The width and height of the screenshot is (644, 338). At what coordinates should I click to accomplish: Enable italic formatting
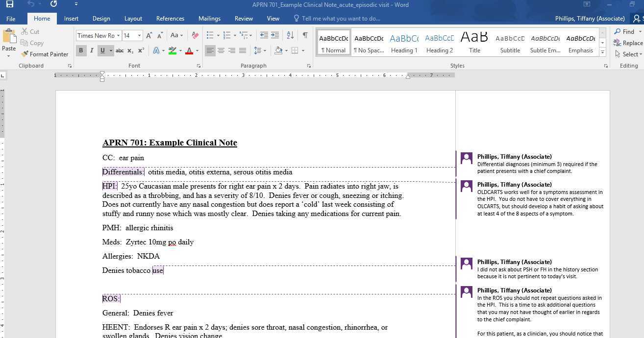tap(92, 50)
